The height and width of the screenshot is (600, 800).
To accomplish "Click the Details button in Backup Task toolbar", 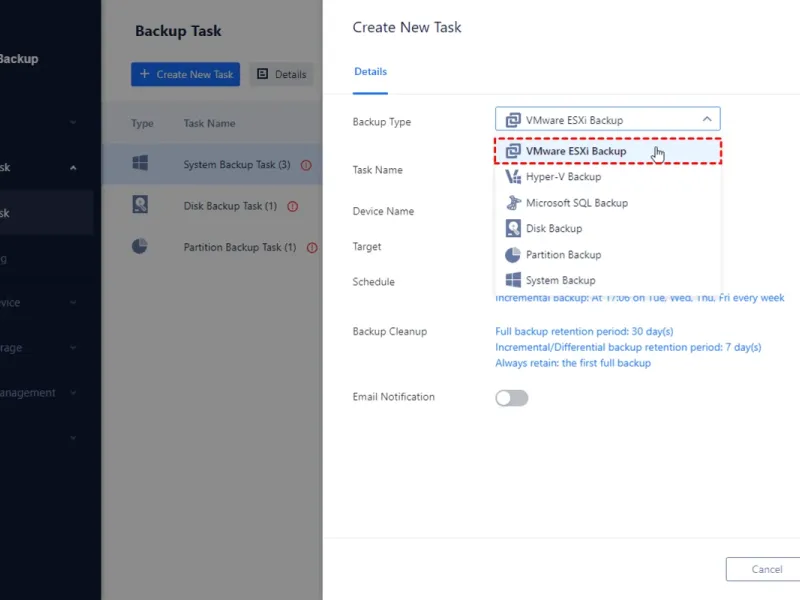I will point(282,74).
